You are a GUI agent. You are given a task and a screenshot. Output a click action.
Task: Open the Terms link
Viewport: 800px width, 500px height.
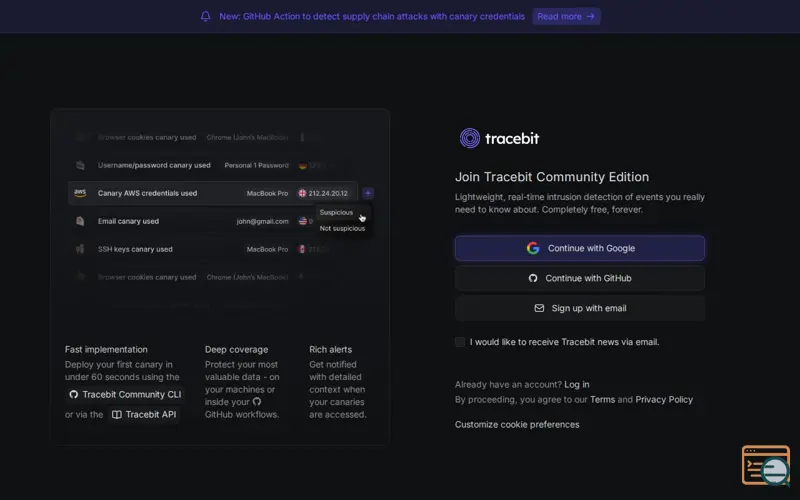coord(603,399)
